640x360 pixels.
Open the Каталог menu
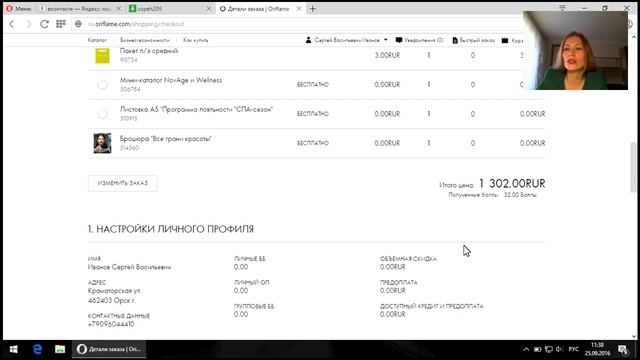(x=97, y=40)
